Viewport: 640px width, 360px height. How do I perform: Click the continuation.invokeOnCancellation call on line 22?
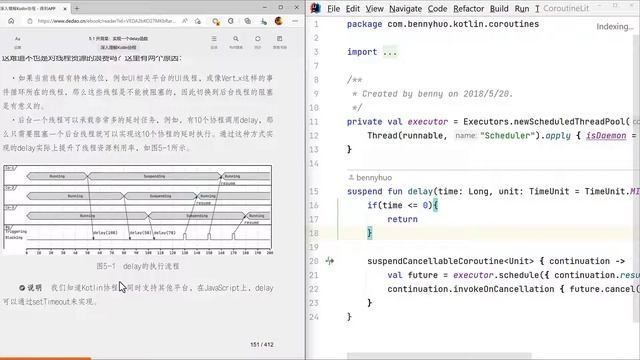[x=471, y=289]
